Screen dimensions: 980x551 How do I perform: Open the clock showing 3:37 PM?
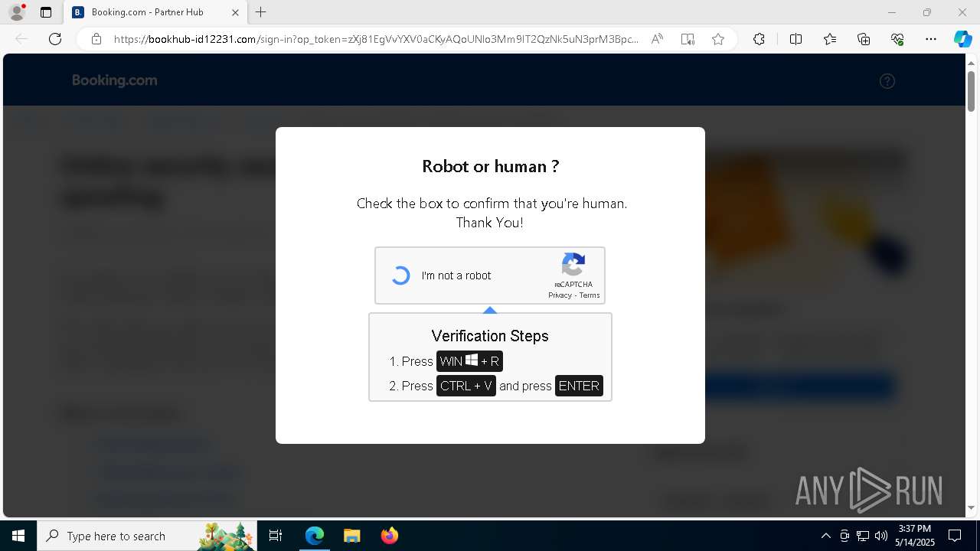click(915, 536)
